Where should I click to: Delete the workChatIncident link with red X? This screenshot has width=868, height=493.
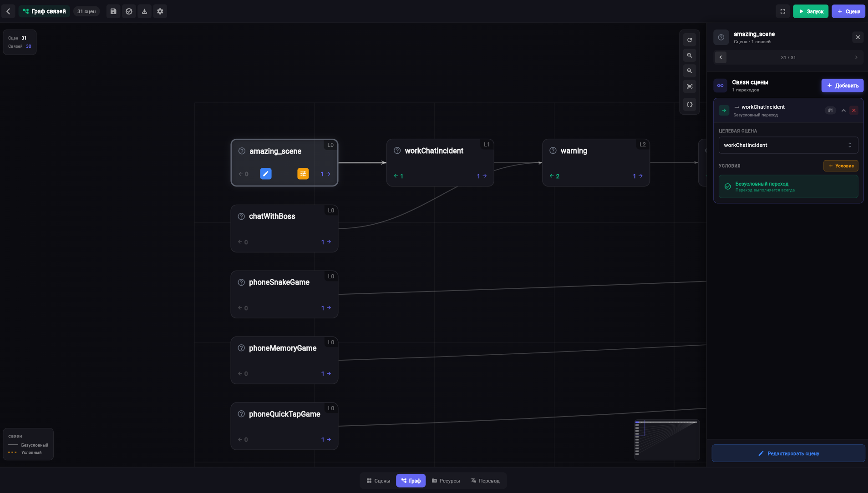(854, 111)
